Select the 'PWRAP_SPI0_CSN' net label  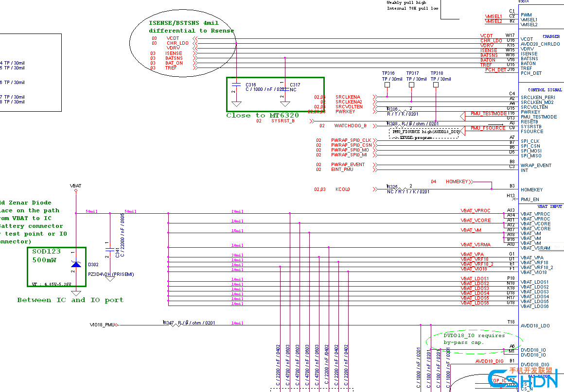click(352, 145)
